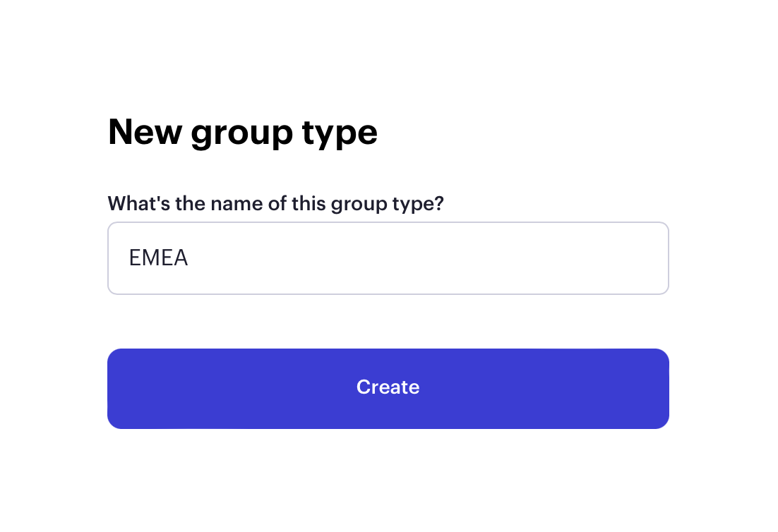Submit the form with the blue Create button
Viewport: 778px width, 532px height.
(x=388, y=389)
